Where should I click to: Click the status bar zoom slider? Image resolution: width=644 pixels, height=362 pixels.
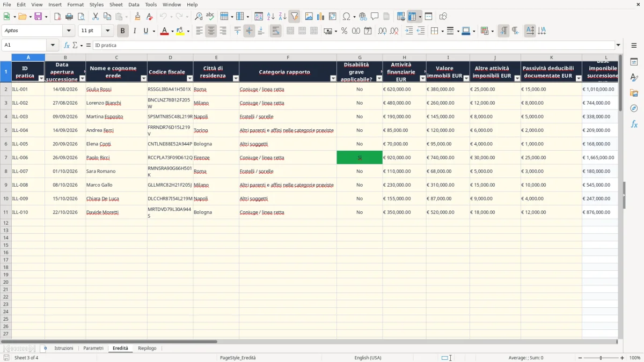point(601,358)
